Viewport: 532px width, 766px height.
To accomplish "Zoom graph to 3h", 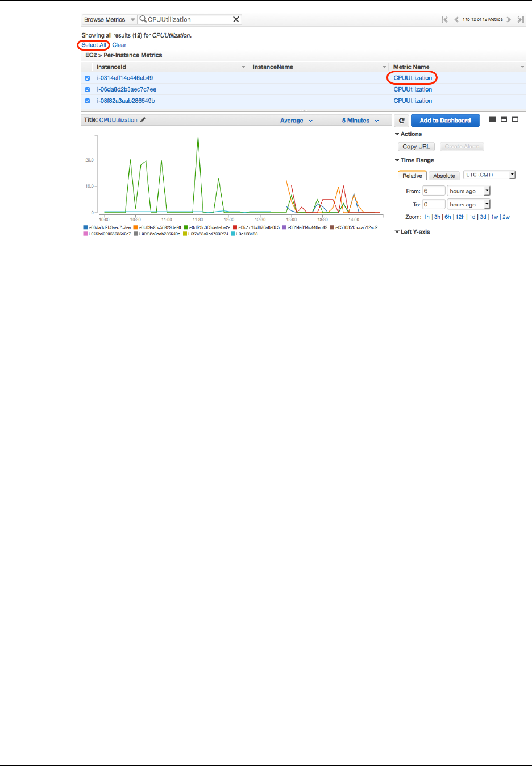I will 437,217.
